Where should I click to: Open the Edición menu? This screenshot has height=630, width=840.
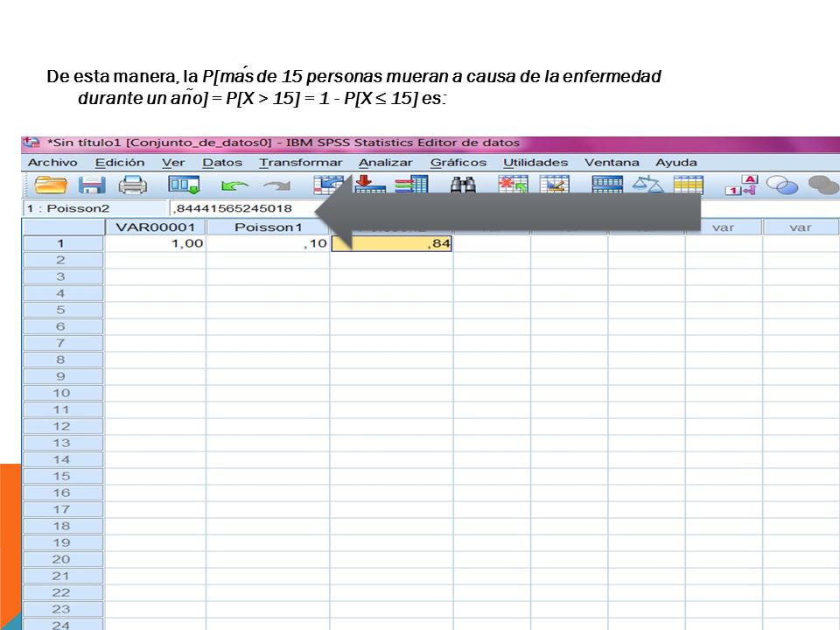(120, 163)
